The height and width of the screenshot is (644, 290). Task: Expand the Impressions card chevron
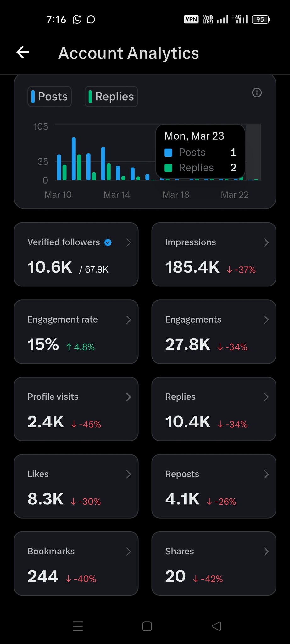[266, 242]
